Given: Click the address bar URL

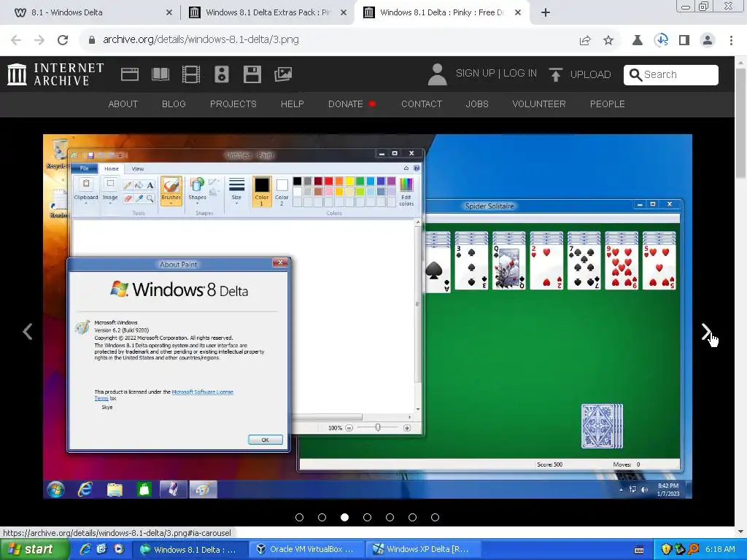Looking at the screenshot, I should [x=201, y=39].
